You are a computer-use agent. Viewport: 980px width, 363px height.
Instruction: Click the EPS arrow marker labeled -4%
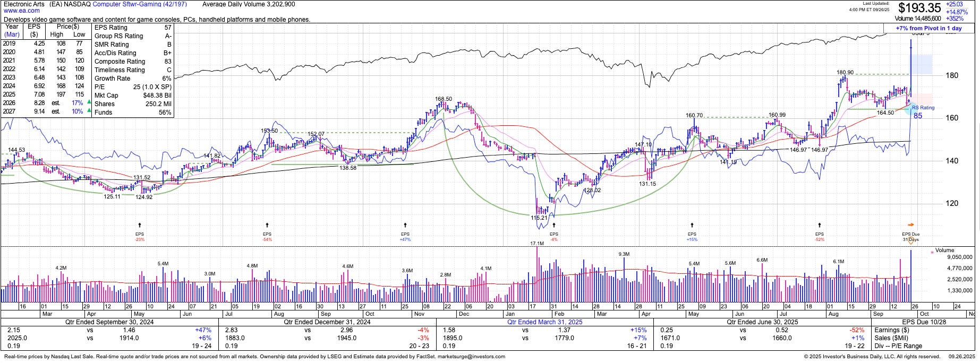(554, 225)
